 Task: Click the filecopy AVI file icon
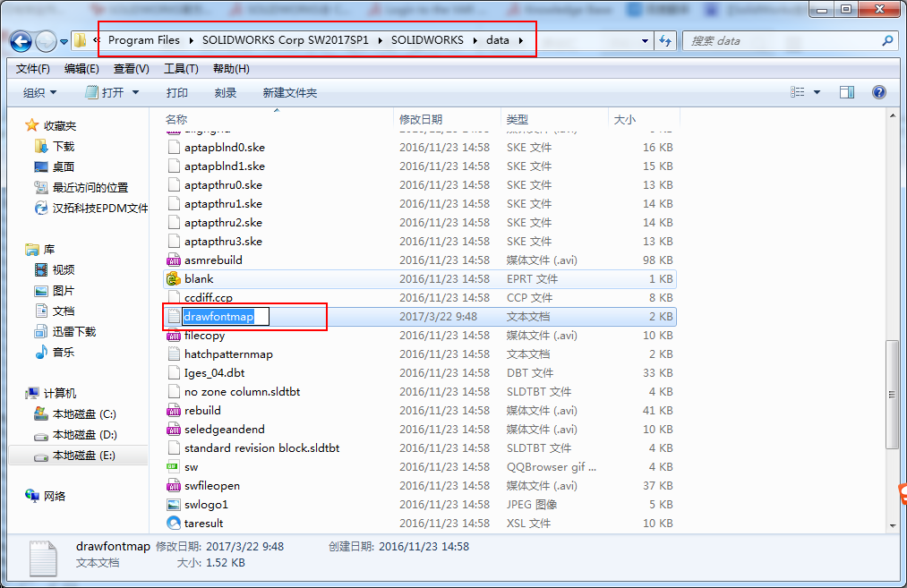pos(174,336)
